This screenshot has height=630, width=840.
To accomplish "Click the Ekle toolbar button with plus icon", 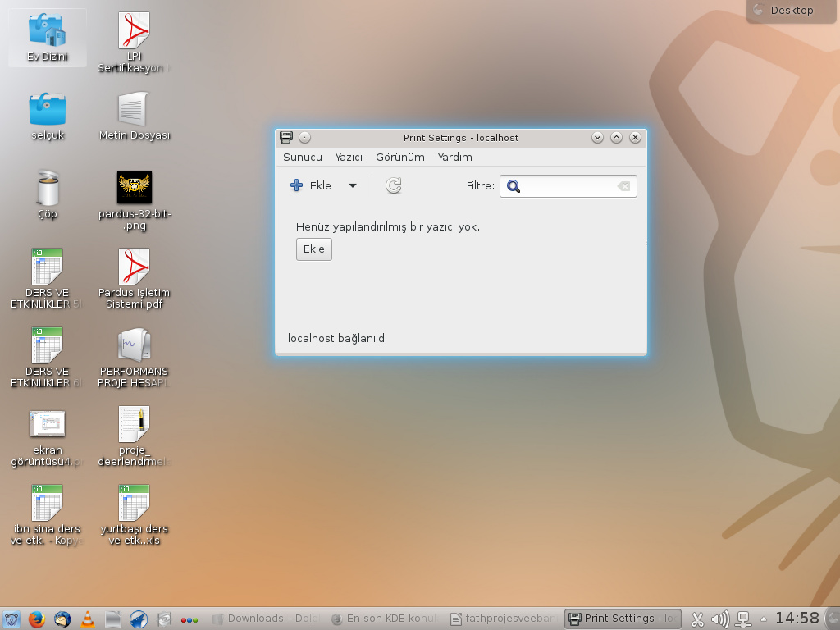I will point(312,186).
